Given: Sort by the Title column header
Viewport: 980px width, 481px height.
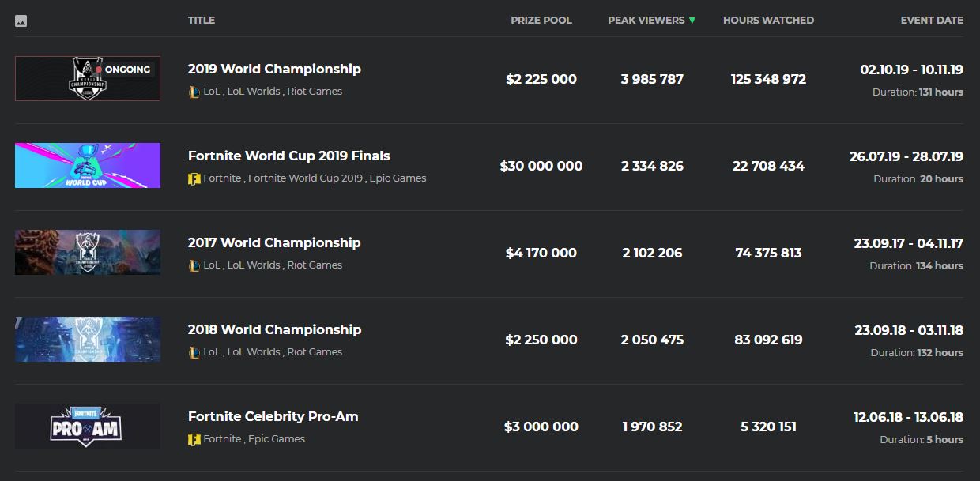Looking at the screenshot, I should point(202,21).
